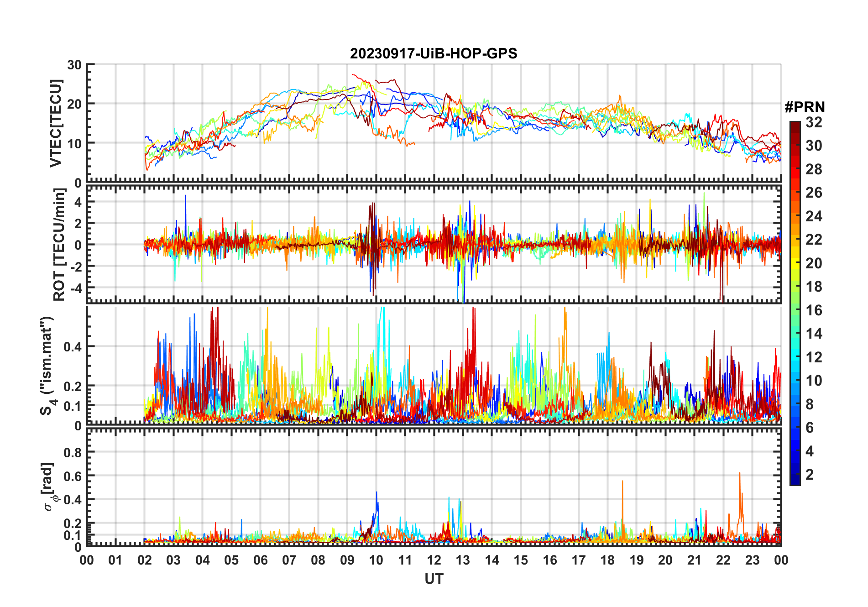Select the #PRN colorbar title
868x607 pixels.
(x=805, y=107)
